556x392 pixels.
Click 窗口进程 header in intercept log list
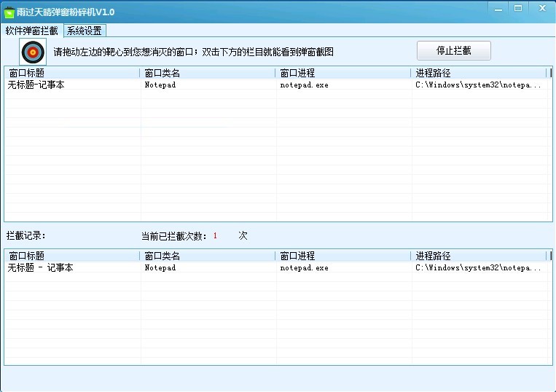click(x=343, y=256)
